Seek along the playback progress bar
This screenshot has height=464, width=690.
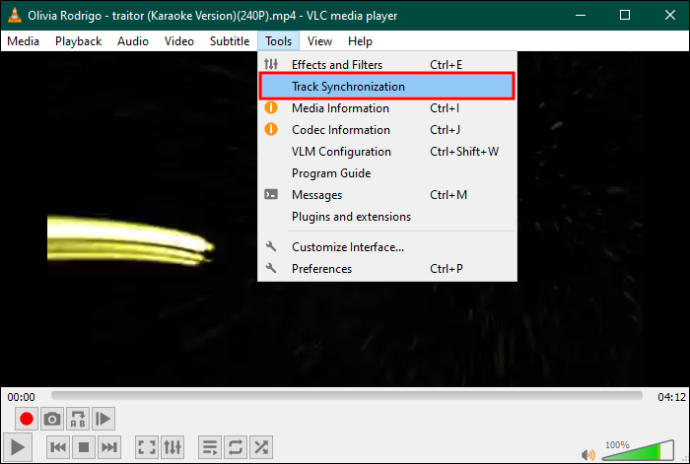(347, 395)
